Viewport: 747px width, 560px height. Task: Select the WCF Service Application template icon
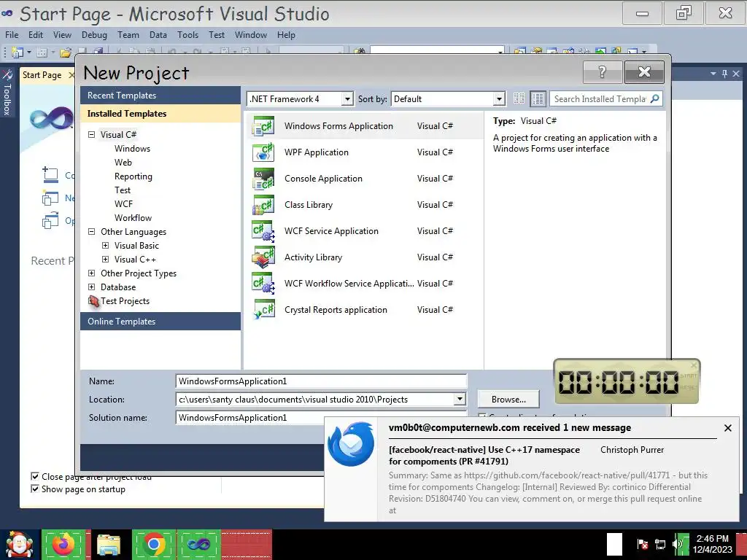click(x=263, y=231)
